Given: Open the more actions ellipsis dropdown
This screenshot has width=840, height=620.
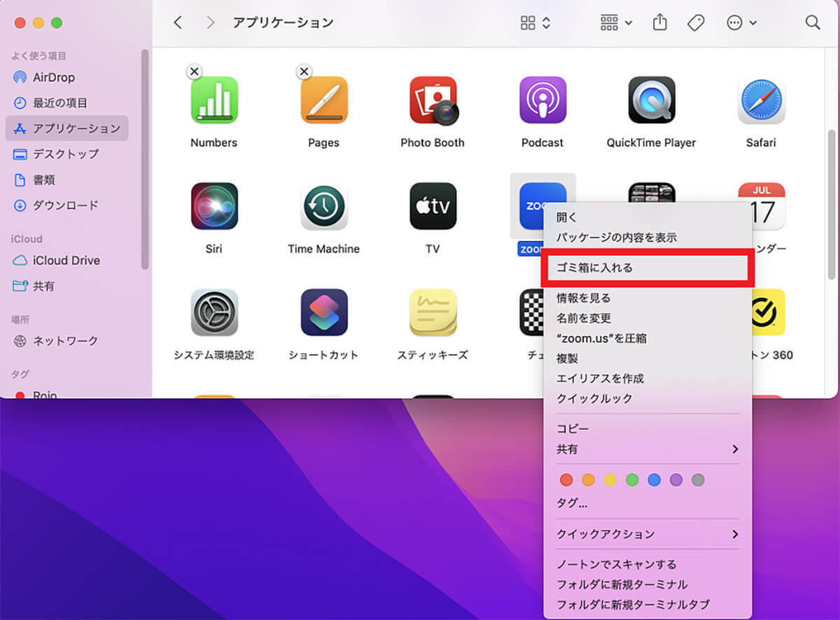Looking at the screenshot, I should (742, 22).
